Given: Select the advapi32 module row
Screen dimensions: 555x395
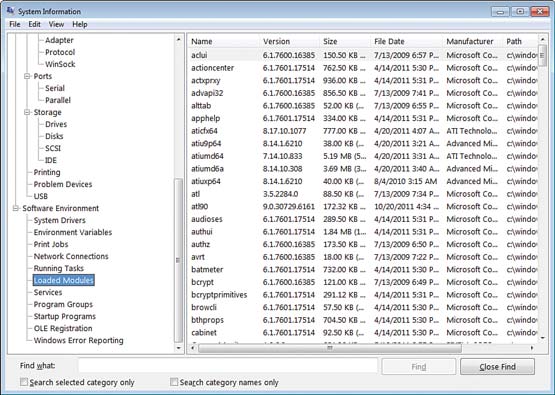Looking at the screenshot, I should (362, 93).
